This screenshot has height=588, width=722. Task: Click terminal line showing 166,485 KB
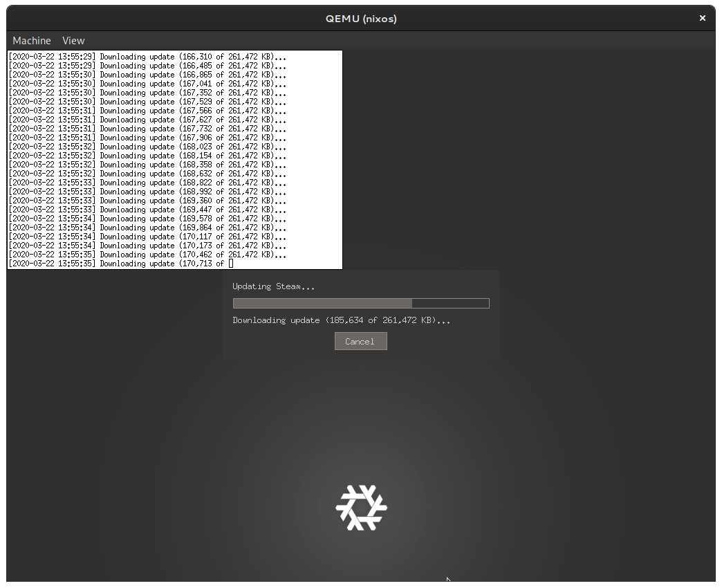pyautogui.click(x=147, y=66)
